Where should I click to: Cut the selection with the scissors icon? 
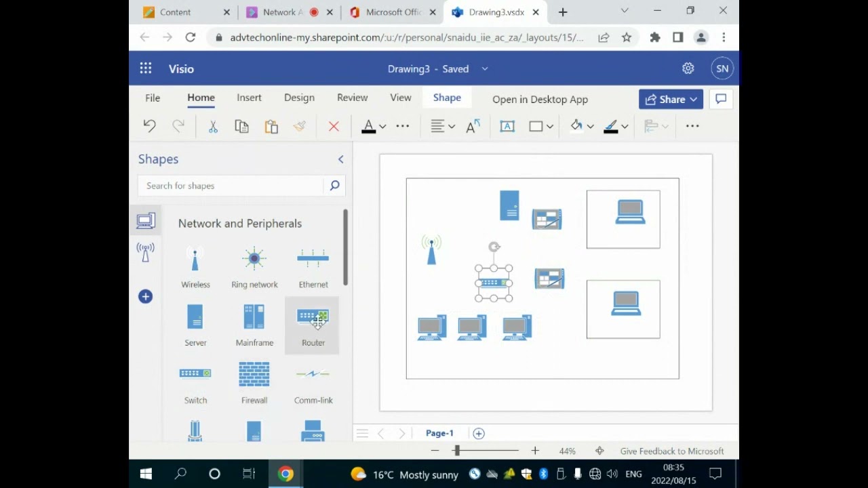213,126
